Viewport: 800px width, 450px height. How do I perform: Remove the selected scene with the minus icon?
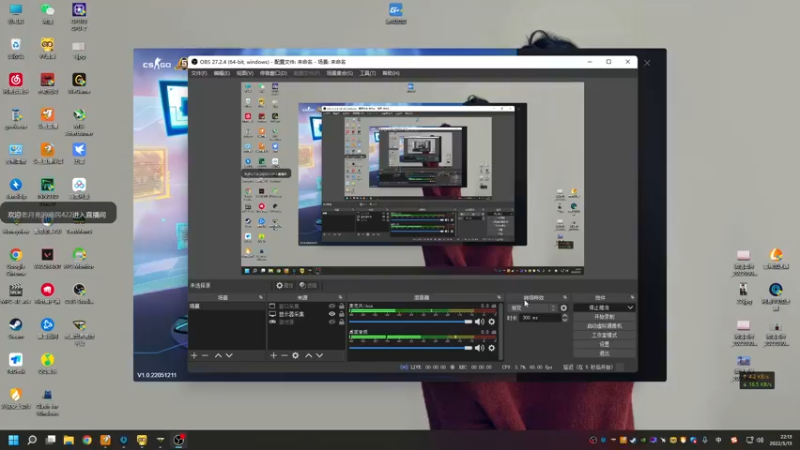(x=205, y=356)
